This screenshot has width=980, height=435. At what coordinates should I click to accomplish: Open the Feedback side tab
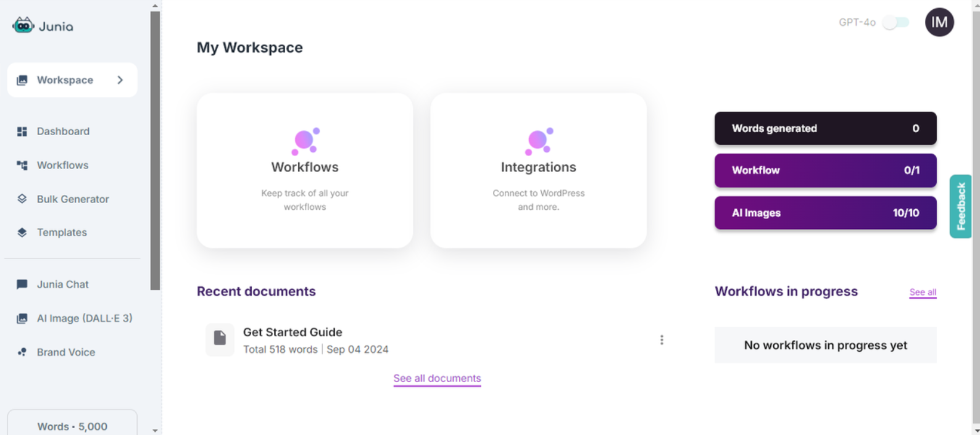961,206
